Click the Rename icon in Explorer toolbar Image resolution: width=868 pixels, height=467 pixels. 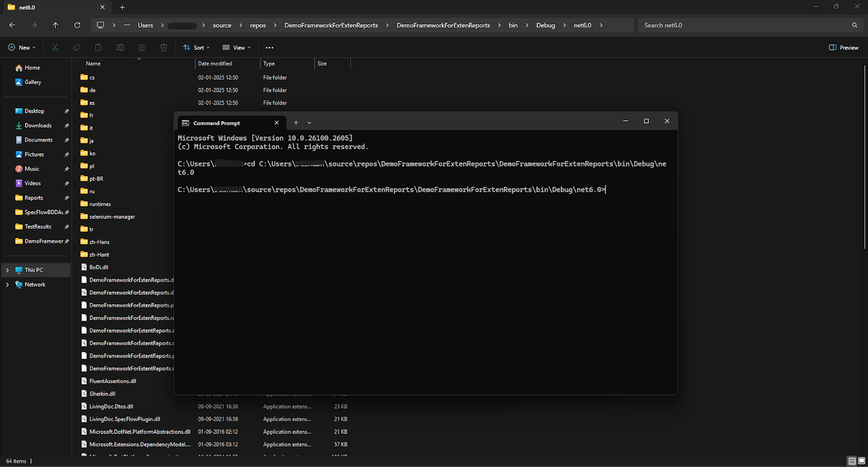[120, 48]
